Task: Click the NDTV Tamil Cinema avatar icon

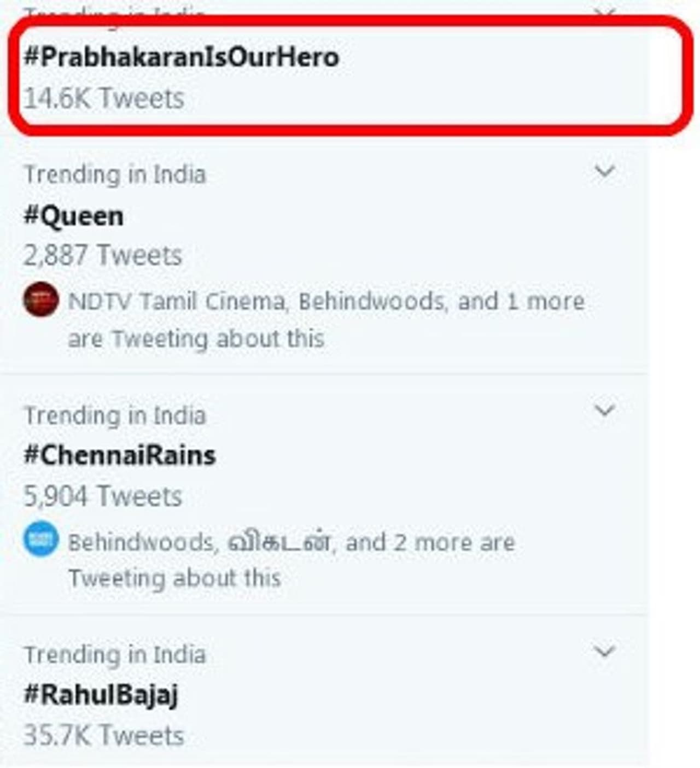Action: [x=40, y=300]
